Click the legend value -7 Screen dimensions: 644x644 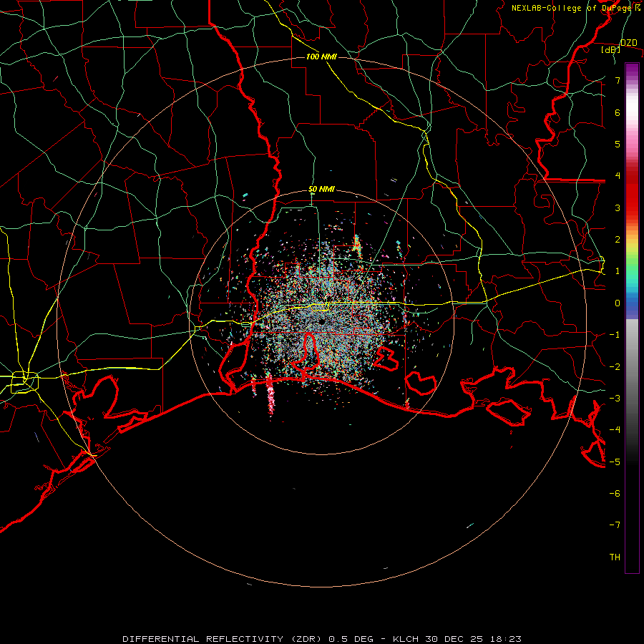(615, 525)
